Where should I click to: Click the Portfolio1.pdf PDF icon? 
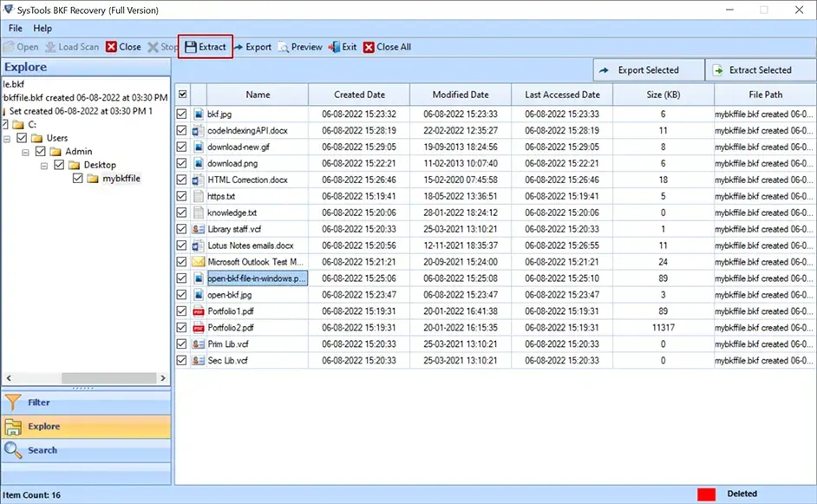[199, 311]
